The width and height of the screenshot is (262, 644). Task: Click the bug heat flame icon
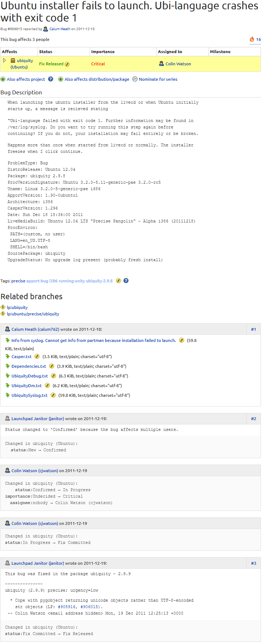[252, 39]
